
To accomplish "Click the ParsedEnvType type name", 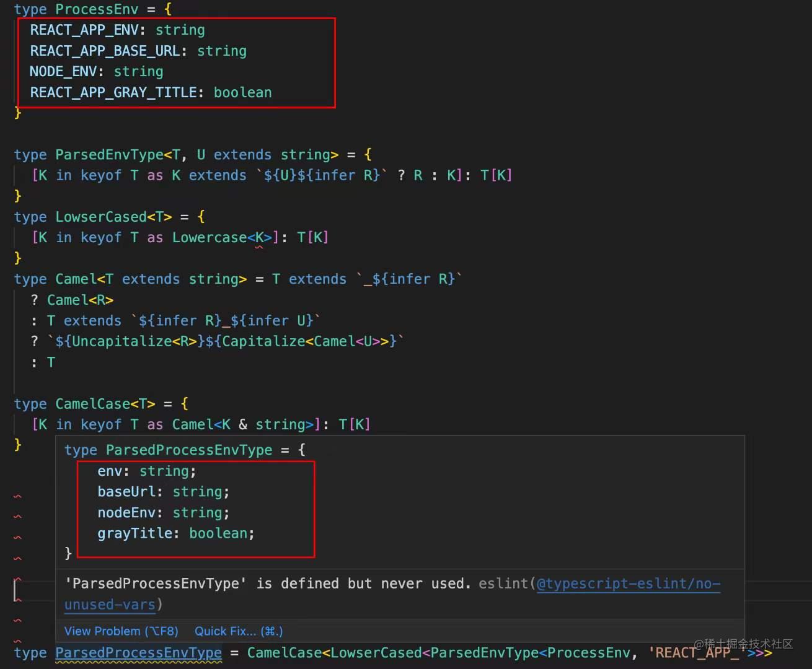I will (109, 154).
